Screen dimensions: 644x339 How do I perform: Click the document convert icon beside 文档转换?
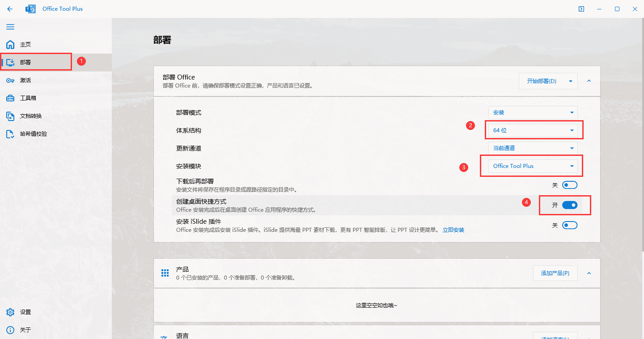[10, 116]
